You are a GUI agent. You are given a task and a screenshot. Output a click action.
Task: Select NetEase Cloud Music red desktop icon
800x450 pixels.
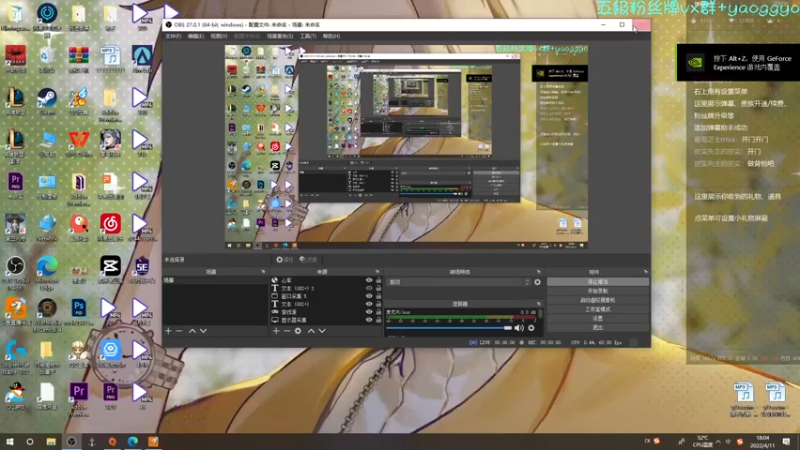(110, 227)
